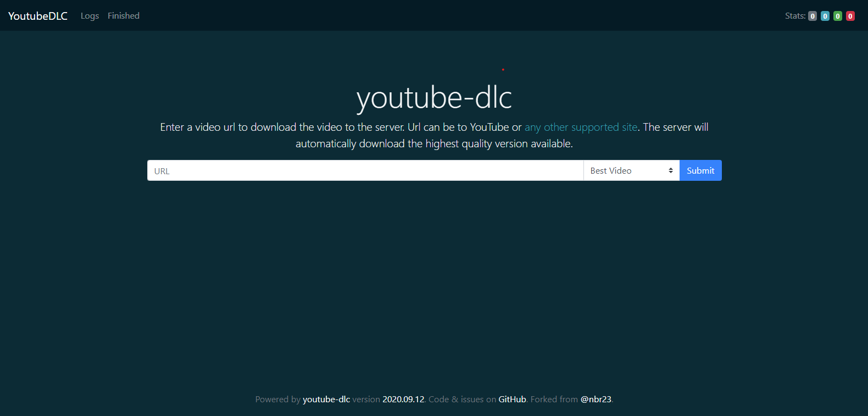
Task: Submit the video URL
Action: pos(700,170)
